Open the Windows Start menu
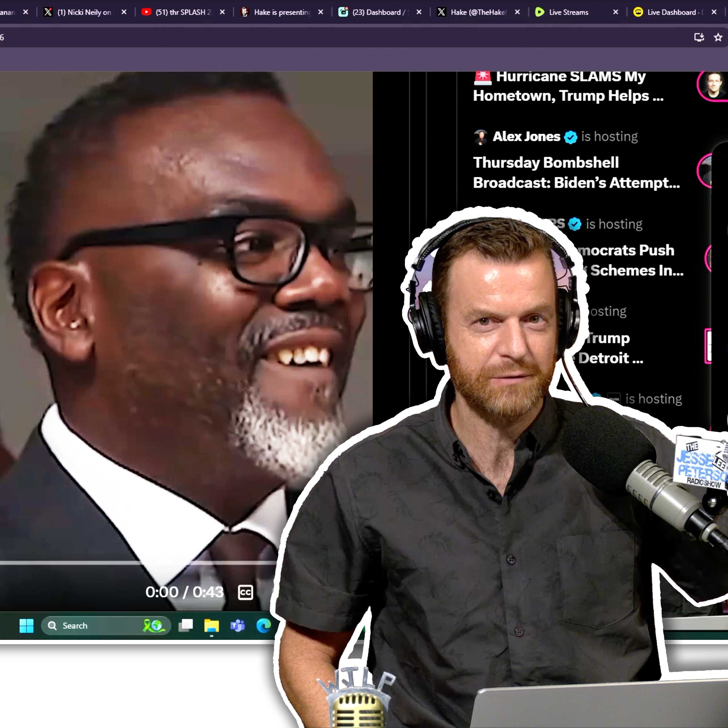The image size is (728, 728). [26, 626]
